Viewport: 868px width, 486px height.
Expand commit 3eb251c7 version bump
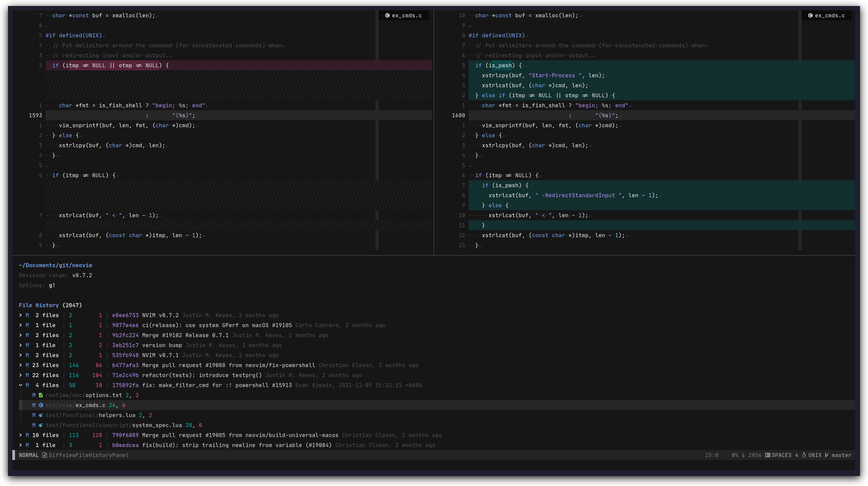tap(21, 345)
